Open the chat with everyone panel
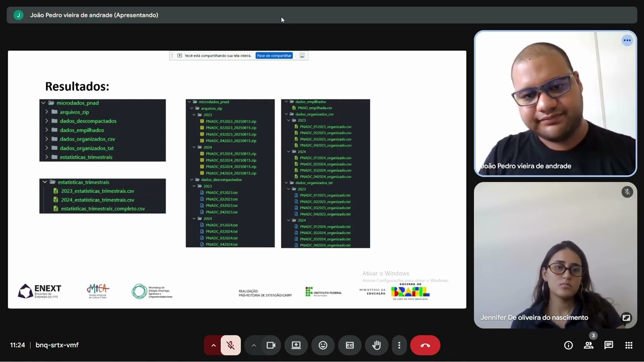The image size is (644, 362). (609, 345)
